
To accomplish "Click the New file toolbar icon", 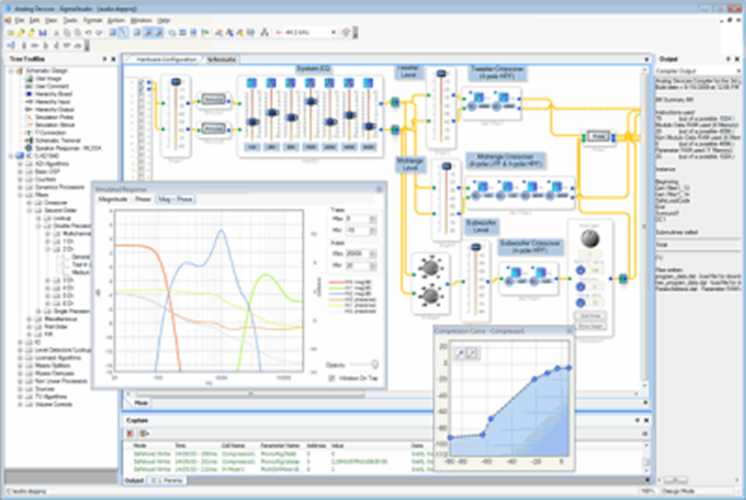I will pyautogui.click(x=9, y=33).
